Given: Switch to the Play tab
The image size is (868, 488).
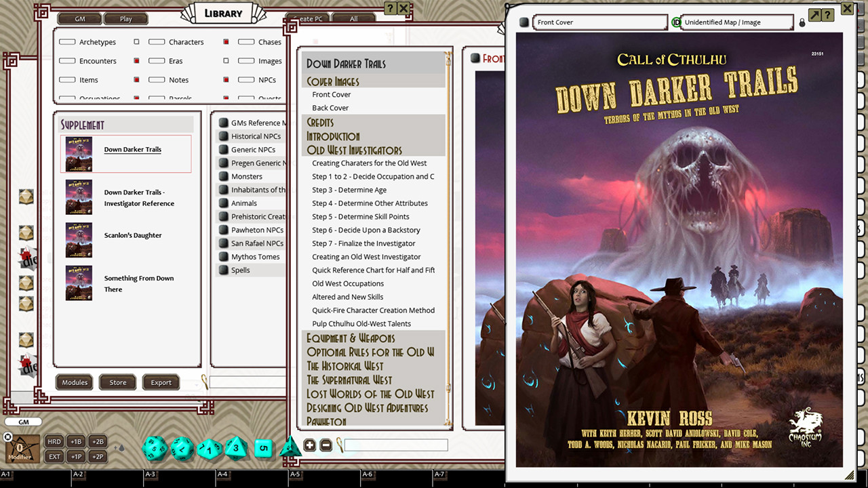Looking at the screenshot, I should (x=125, y=18).
